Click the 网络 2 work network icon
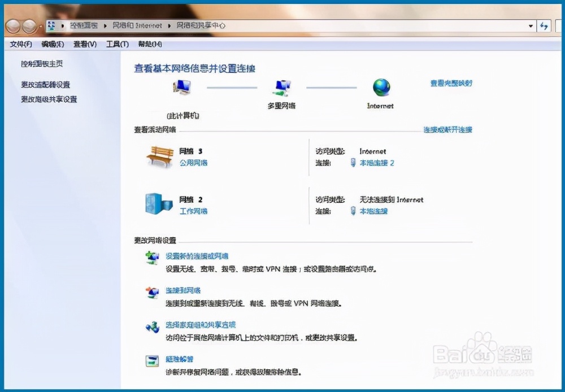The height and width of the screenshot is (392, 565). tap(160, 204)
